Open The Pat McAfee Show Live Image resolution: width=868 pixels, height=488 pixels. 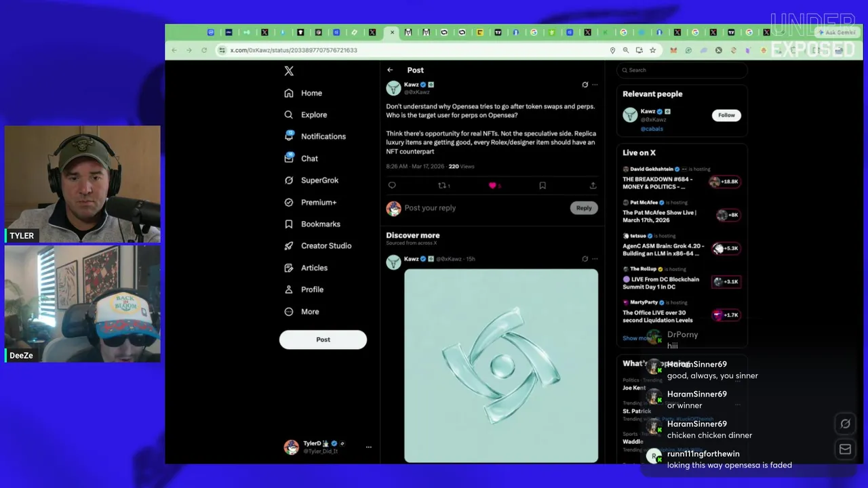click(659, 216)
